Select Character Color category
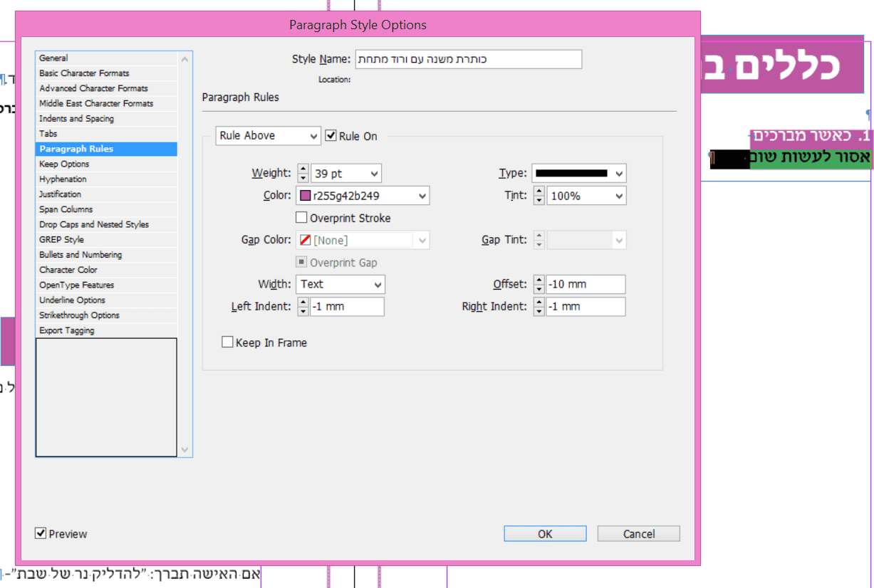The width and height of the screenshot is (874, 588). coord(107,270)
